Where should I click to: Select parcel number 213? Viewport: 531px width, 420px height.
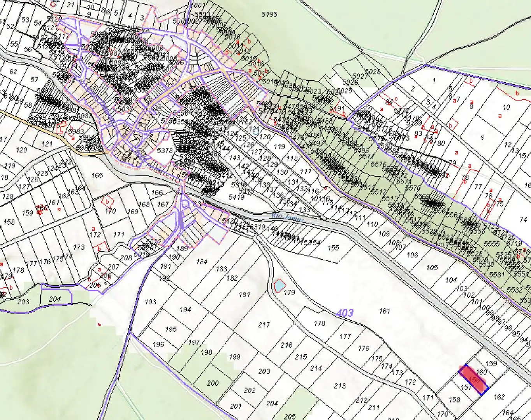(x=340, y=386)
